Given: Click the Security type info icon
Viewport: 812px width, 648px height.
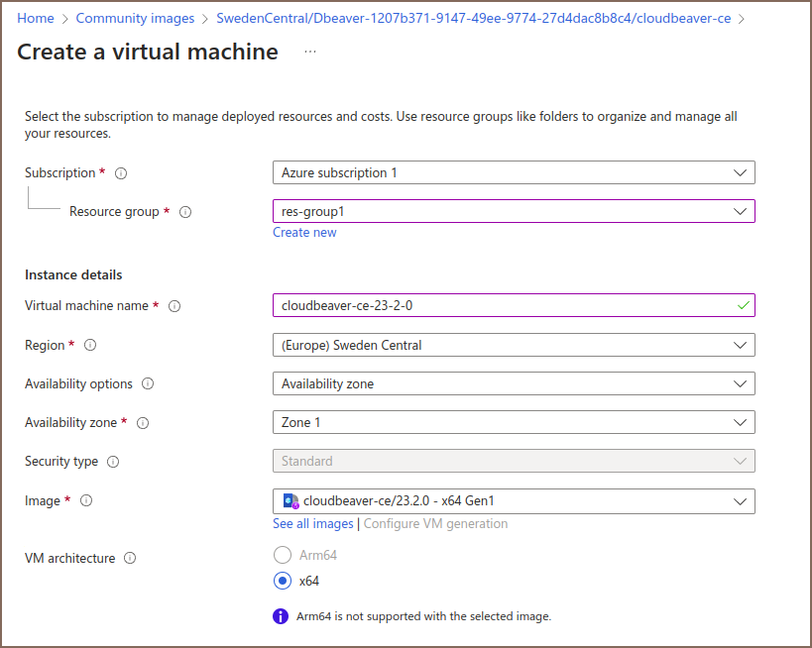Looking at the screenshot, I should click(x=113, y=462).
